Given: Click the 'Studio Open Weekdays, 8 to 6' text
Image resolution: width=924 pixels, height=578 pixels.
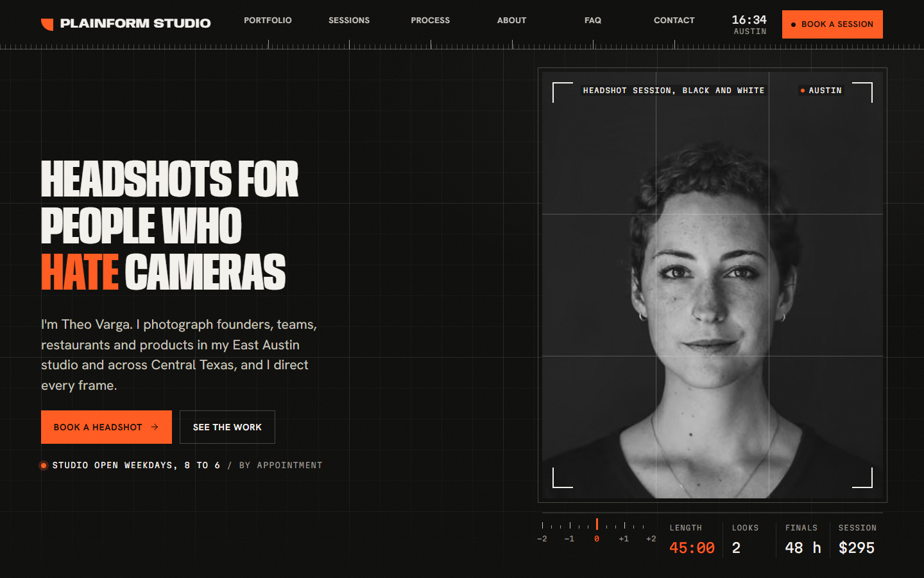Looking at the screenshot, I should coord(136,466).
